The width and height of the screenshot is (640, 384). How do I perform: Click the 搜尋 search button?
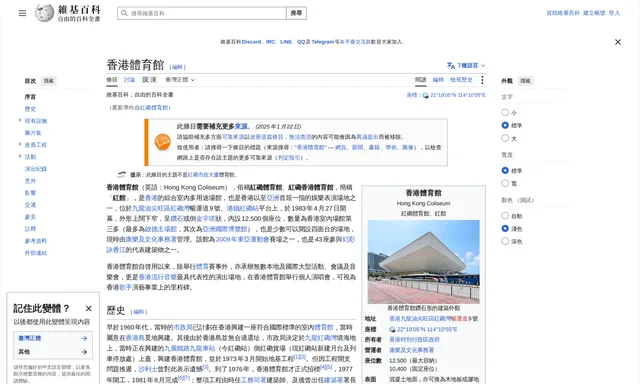(296, 13)
